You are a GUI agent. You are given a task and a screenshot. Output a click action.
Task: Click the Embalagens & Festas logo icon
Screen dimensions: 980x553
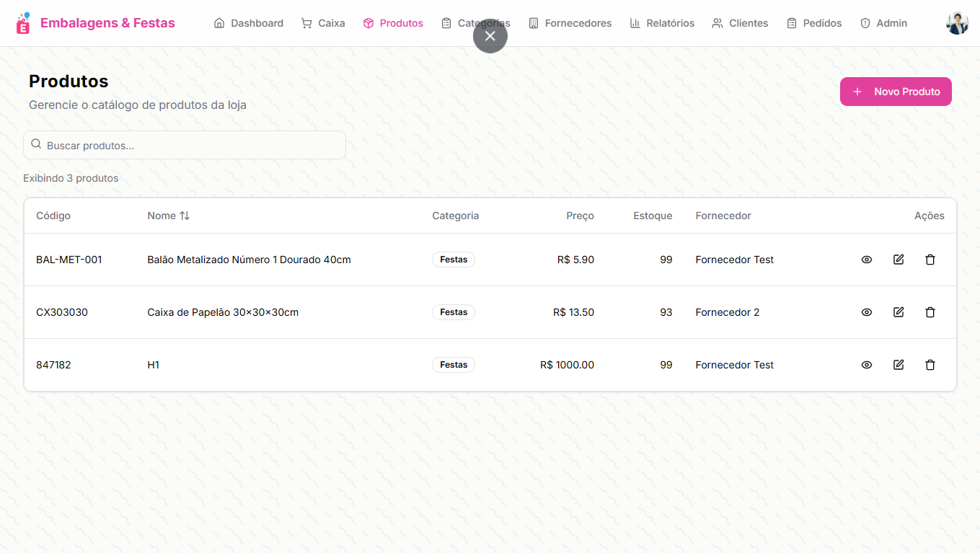[24, 23]
